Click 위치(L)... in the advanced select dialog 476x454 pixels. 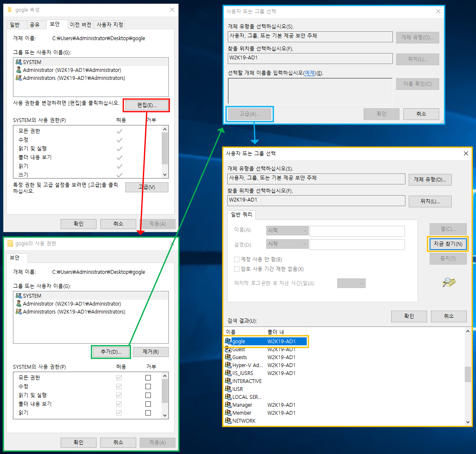coord(430,201)
